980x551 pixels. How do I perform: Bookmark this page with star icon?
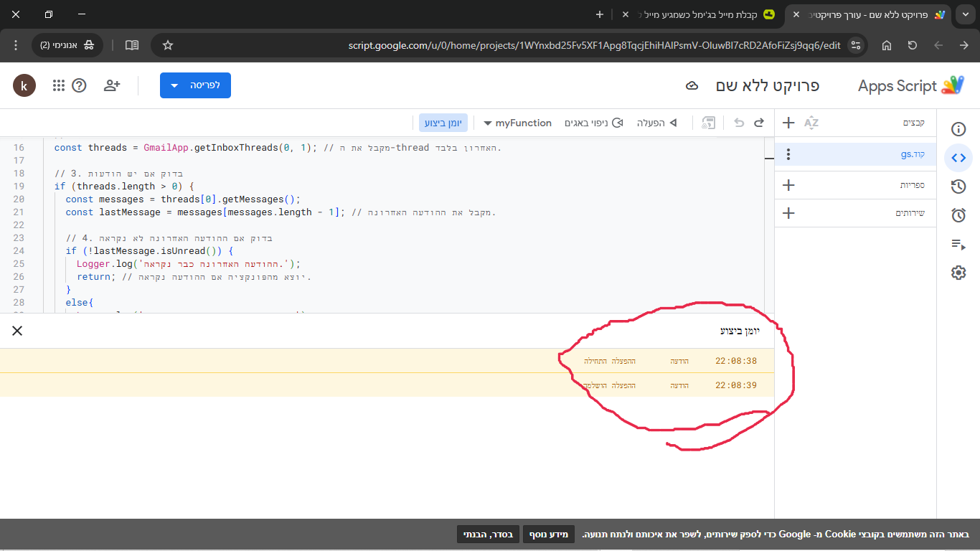tap(168, 45)
